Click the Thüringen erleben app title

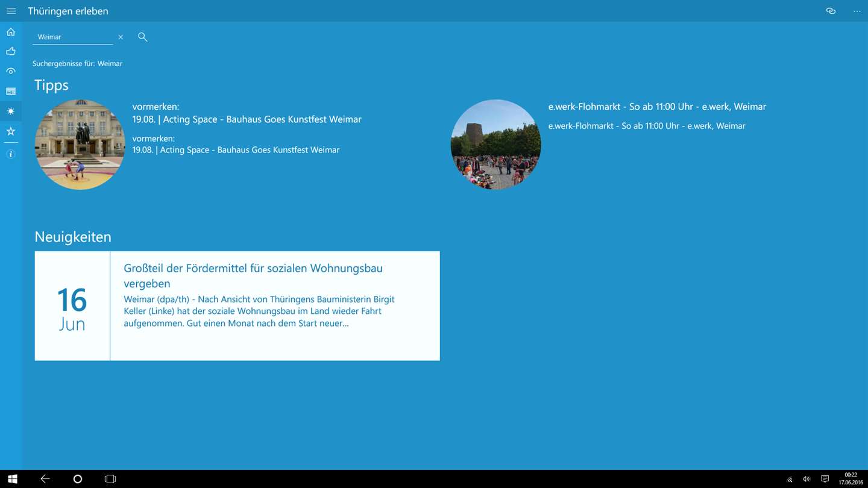pos(68,11)
